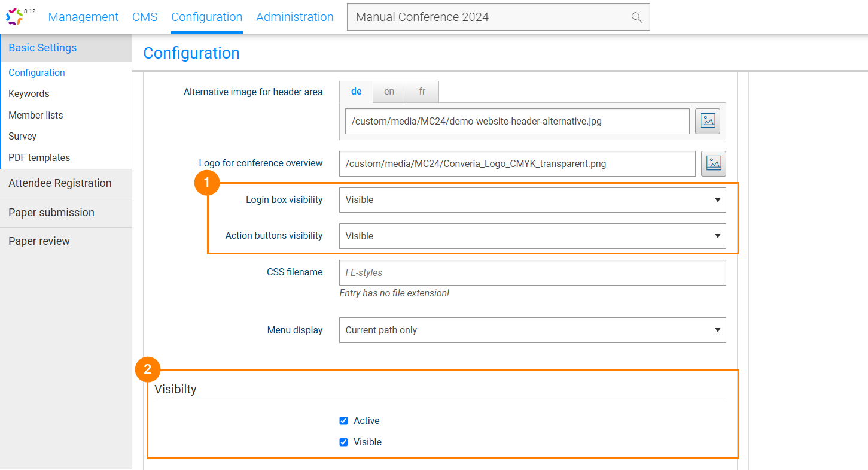Click the CSS filename input field
Image resolution: width=868 pixels, height=470 pixels.
pyautogui.click(x=532, y=273)
